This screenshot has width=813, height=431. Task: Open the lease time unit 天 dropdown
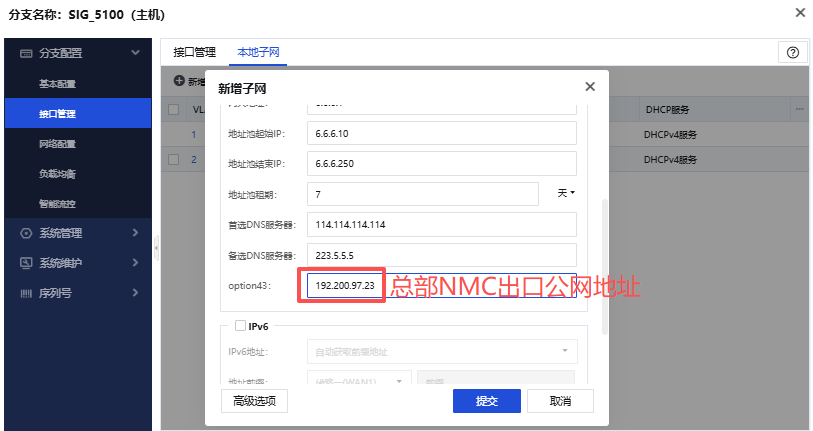coord(566,193)
